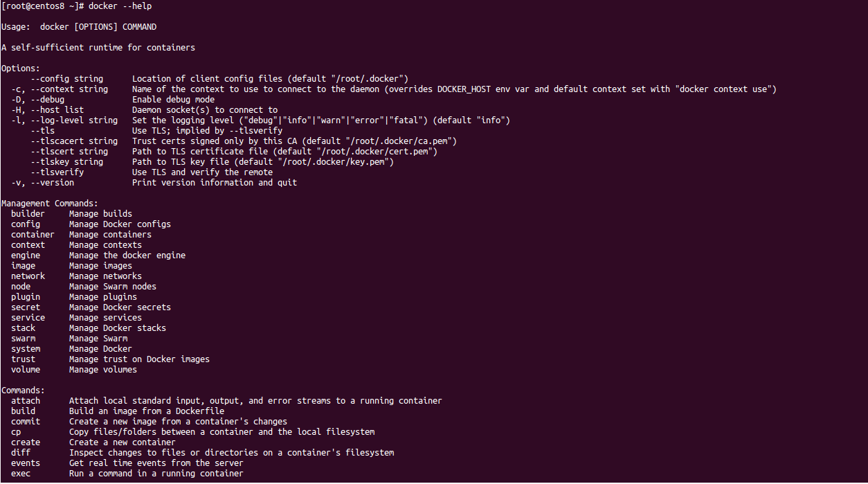The image size is (868, 484).
Task: Click the builder management command
Action: (28, 214)
